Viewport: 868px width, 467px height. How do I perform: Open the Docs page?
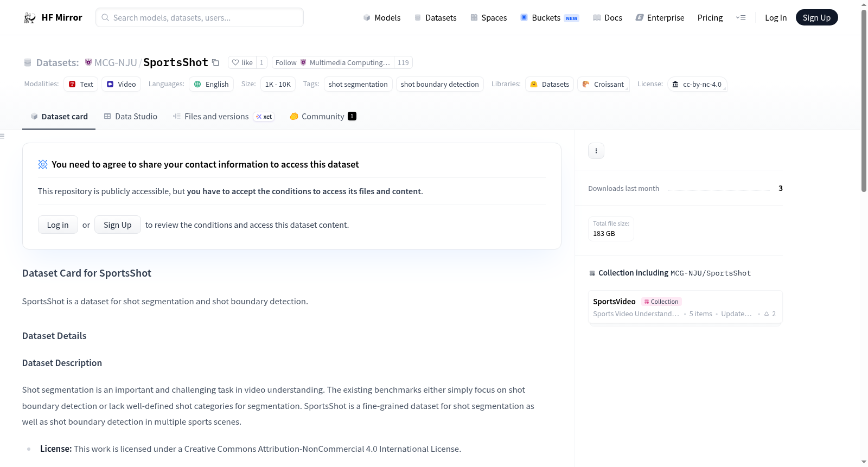(x=608, y=17)
